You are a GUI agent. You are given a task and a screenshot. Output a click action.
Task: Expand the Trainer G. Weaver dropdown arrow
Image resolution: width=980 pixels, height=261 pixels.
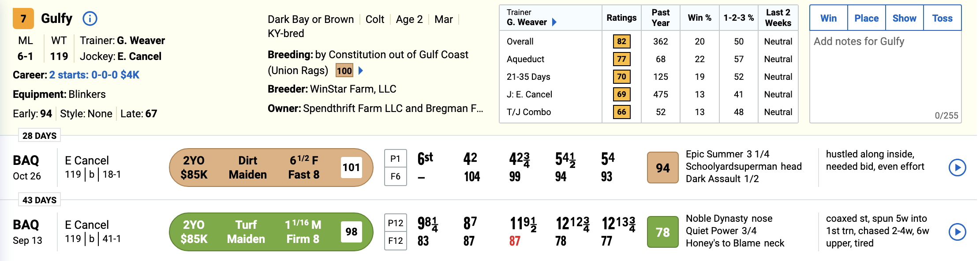pos(554,22)
